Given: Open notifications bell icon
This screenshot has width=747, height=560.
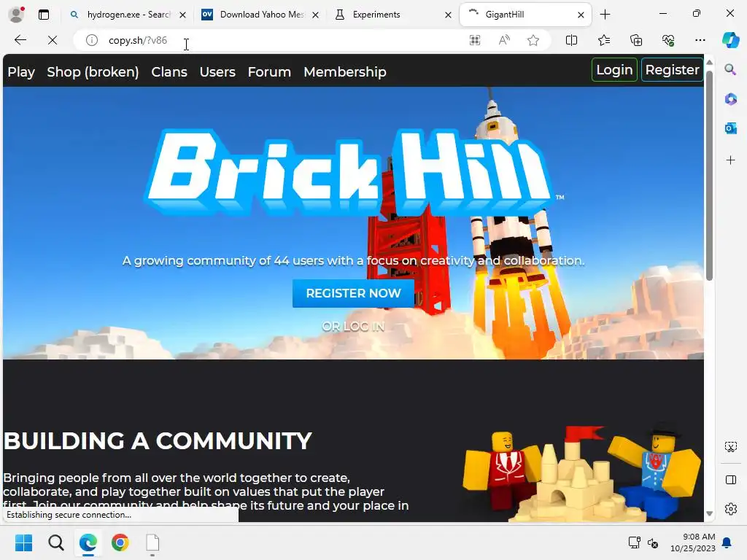Looking at the screenshot, I should 727,542.
